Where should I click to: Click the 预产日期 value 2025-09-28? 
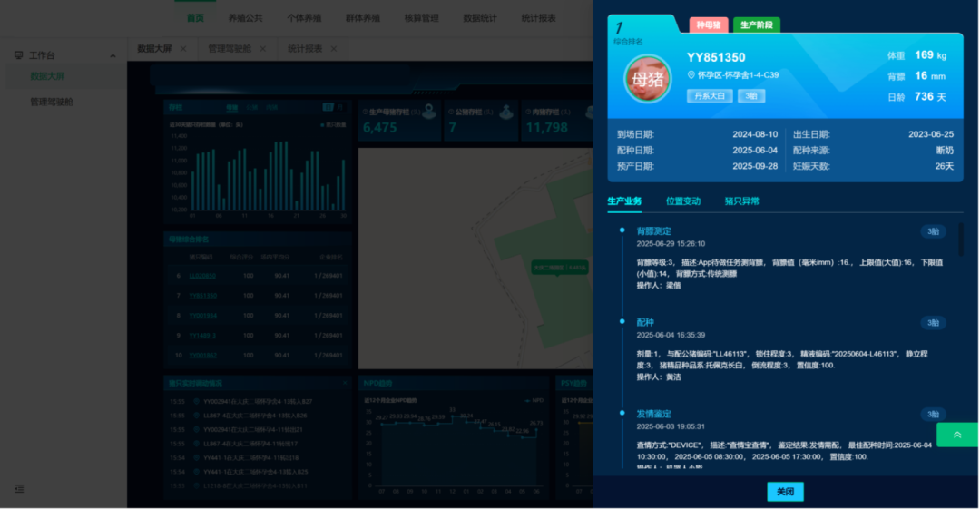click(755, 166)
